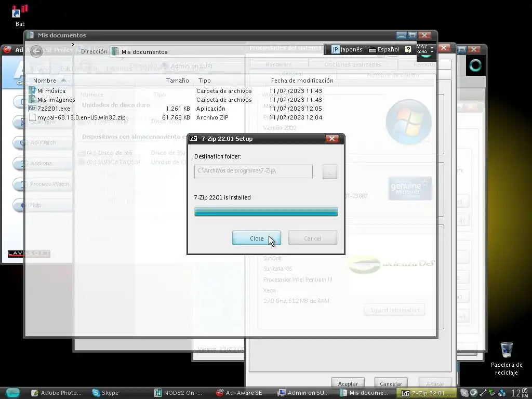Click the Cancelar button in system properties
The image size is (532, 399).
coord(391,383)
